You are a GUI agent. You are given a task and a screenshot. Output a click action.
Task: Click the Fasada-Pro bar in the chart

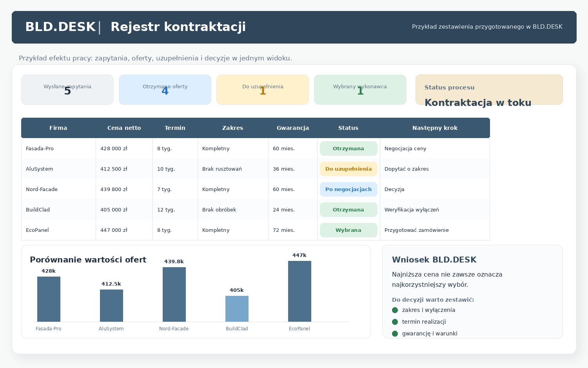[49, 299]
